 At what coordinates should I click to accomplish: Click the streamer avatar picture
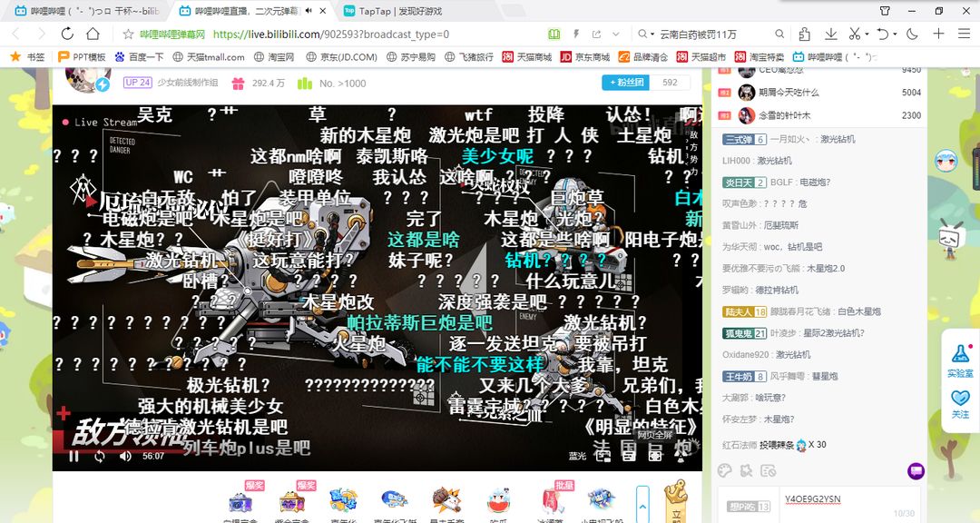click(x=88, y=80)
